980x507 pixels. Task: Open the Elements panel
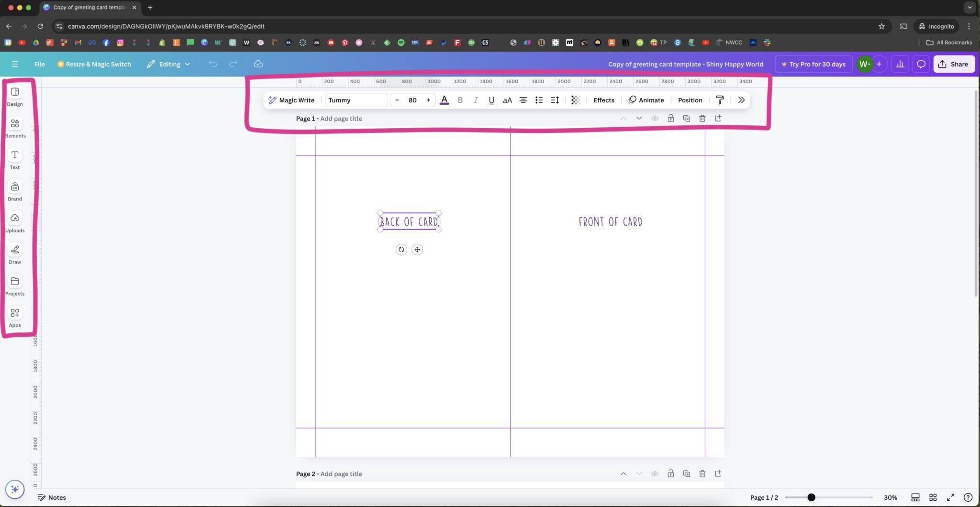pyautogui.click(x=14, y=127)
